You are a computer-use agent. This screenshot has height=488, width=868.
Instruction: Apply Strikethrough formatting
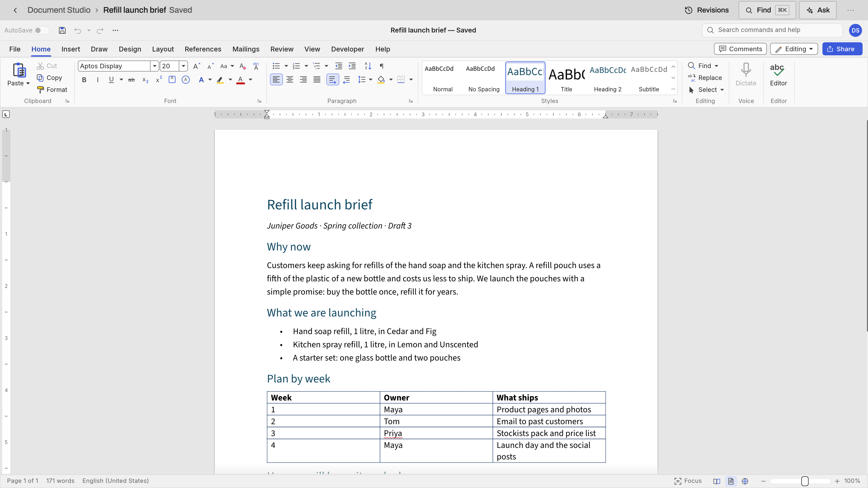coord(131,80)
